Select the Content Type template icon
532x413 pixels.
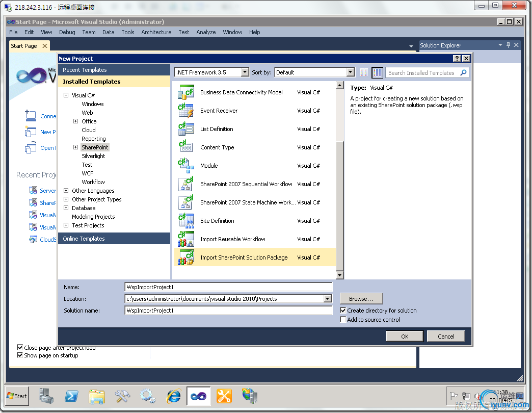[186, 147]
